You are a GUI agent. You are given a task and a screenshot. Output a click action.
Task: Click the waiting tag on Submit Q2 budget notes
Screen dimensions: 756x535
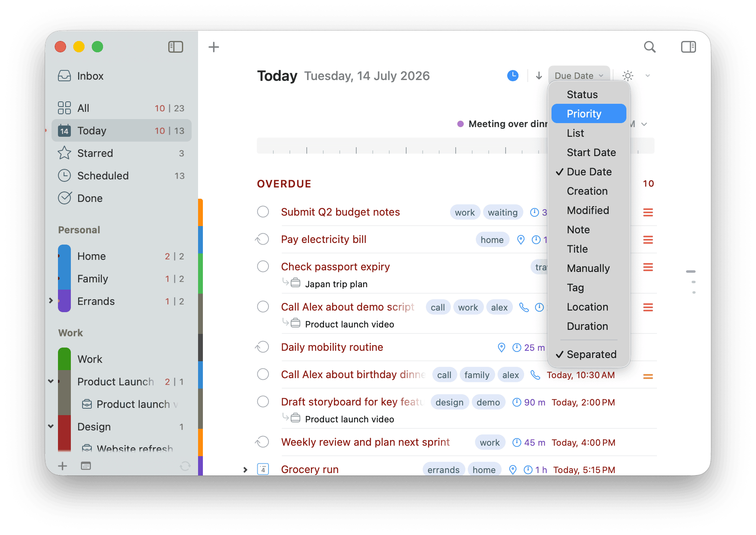503,212
